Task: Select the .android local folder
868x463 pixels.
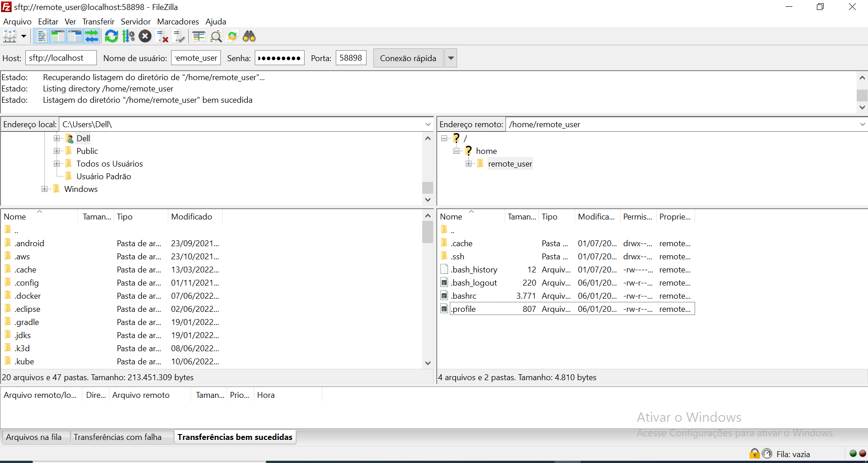Action: coord(29,243)
